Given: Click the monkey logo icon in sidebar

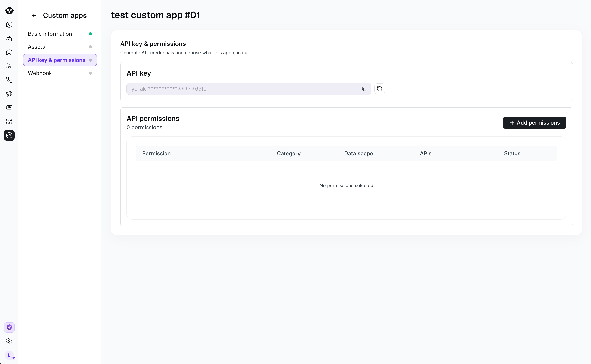Looking at the screenshot, I should (9, 11).
